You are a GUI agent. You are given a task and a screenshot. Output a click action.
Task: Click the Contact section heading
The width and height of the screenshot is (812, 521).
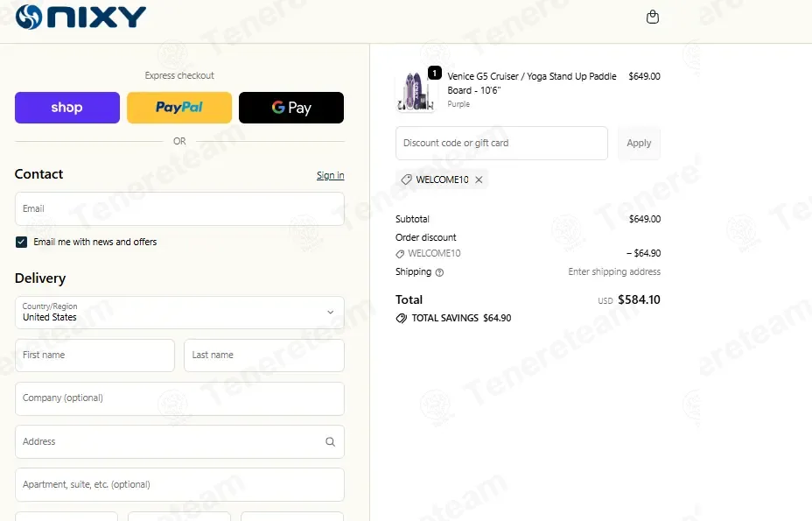(x=38, y=174)
